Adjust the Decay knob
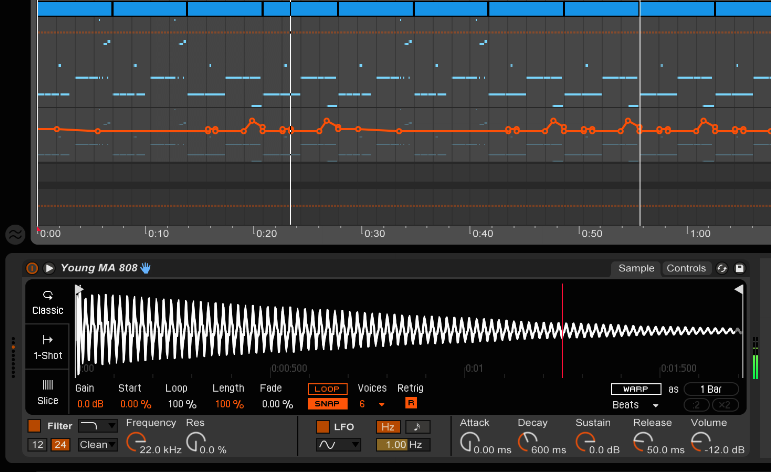771x472 pixels. [x=528, y=442]
